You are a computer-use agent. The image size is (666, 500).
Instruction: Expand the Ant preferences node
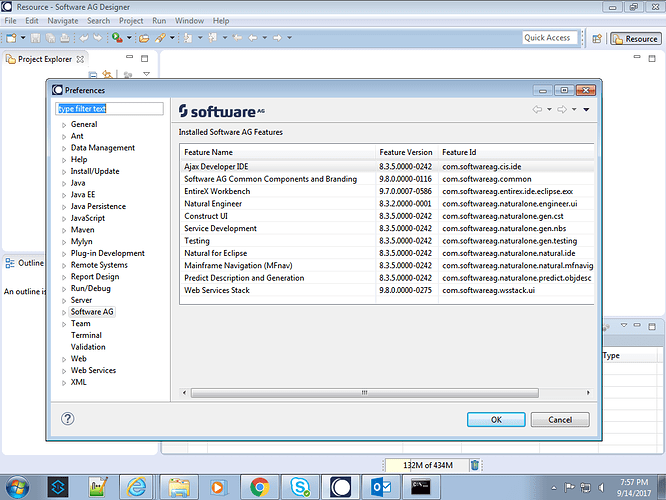[64, 137]
